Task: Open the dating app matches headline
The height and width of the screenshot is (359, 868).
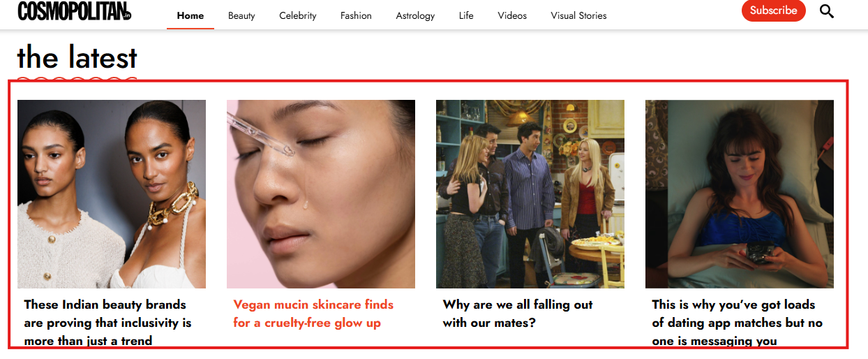Action: pos(737,323)
